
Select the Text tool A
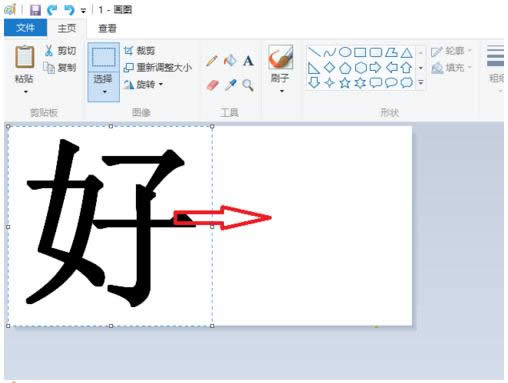pos(248,61)
